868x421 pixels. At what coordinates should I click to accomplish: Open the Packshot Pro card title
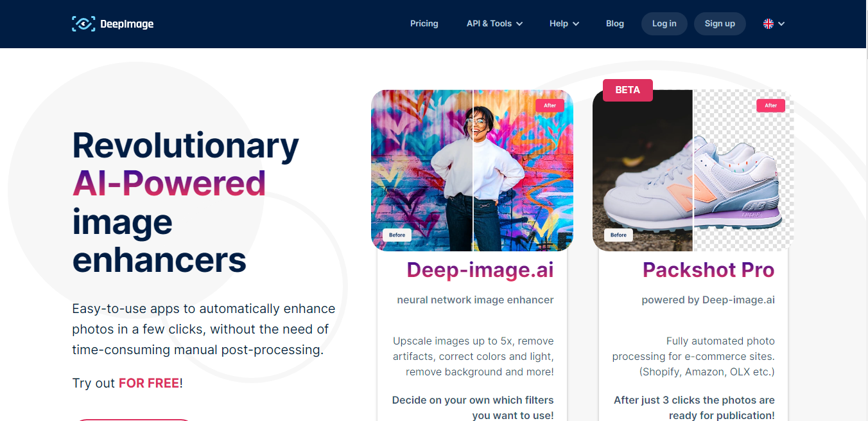pos(709,270)
